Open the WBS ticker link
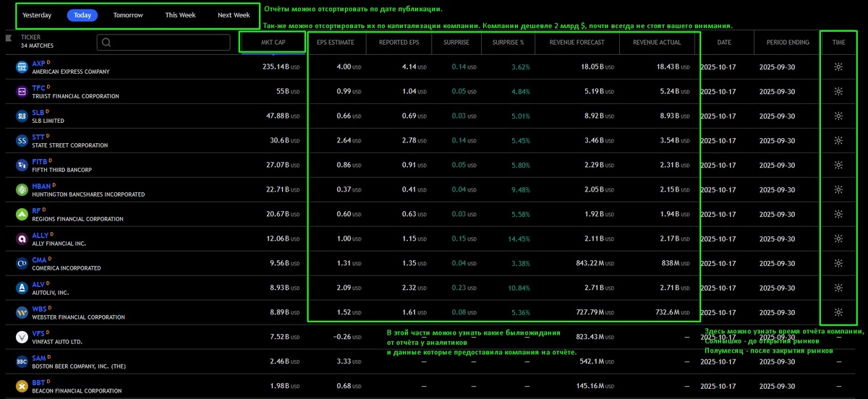The height and width of the screenshot is (399, 868). 39,309
